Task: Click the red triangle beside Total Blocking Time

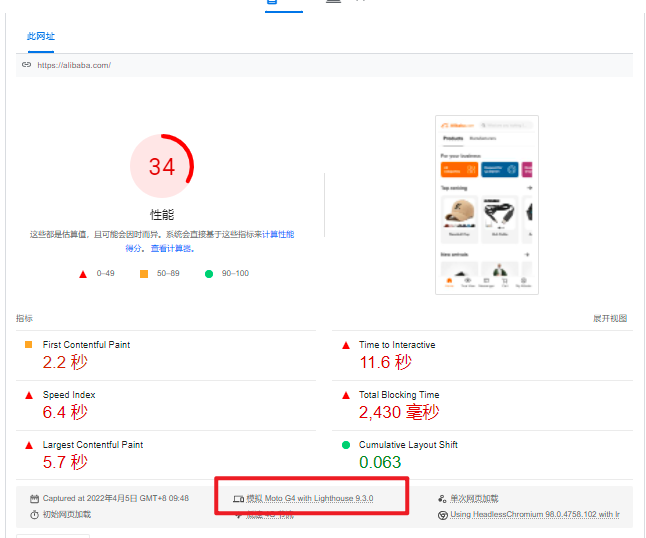Action: [x=346, y=395]
